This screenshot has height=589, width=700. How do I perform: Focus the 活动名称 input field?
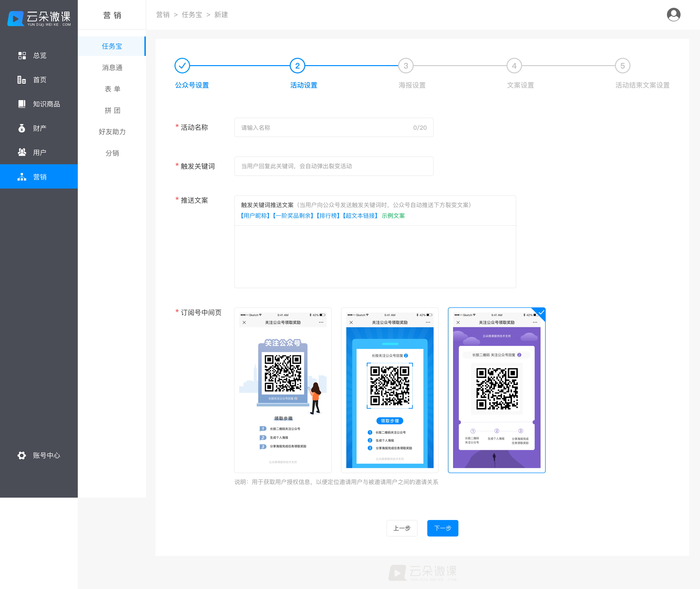(334, 128)
